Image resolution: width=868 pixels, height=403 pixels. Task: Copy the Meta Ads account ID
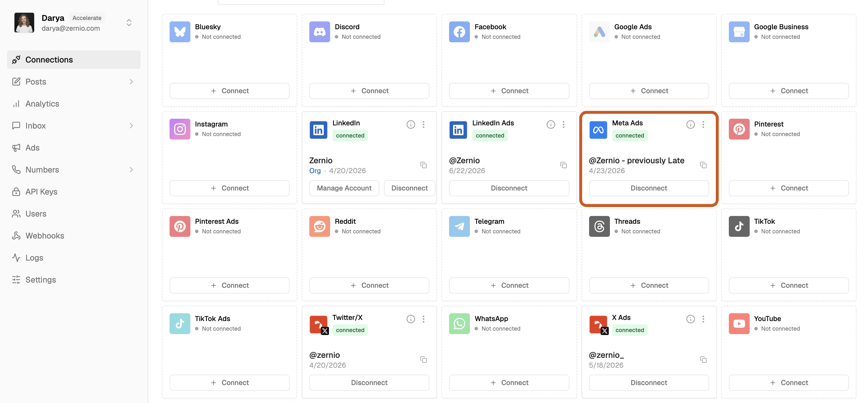tap(703, 165)
